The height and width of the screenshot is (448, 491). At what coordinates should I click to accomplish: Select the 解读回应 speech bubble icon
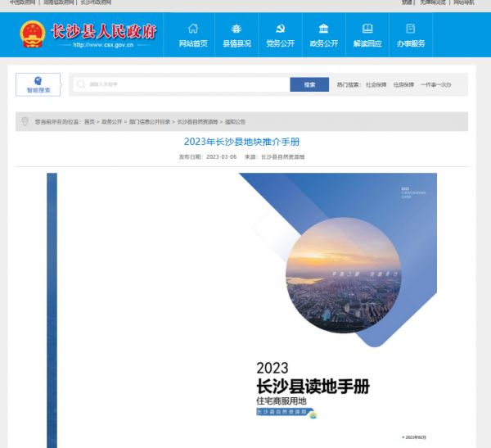[x=367, y=29]
